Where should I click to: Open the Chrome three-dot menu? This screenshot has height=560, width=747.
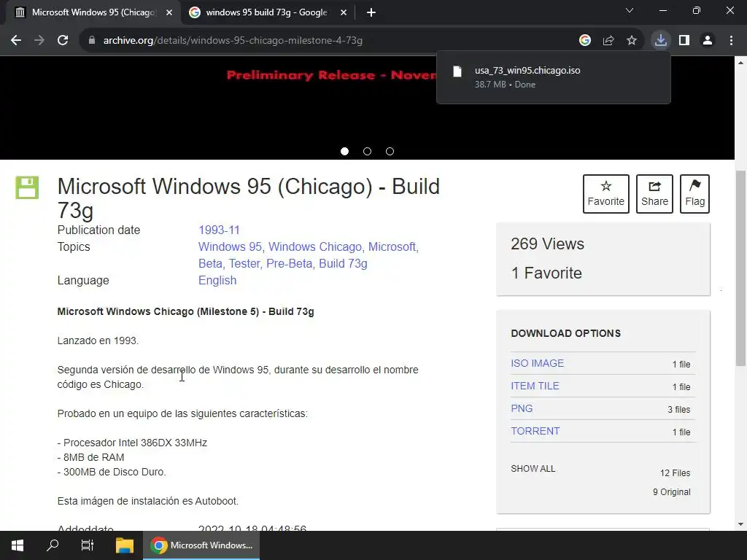[x=731, y=41]
